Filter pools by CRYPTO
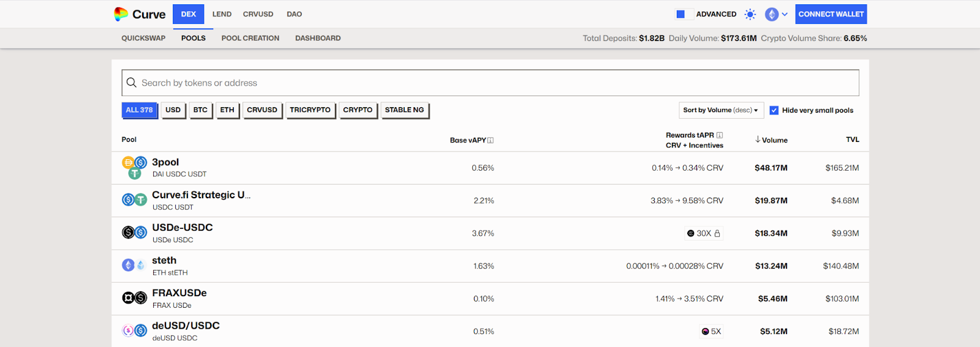This screenshot has width=980, height=347. point(358,110)
